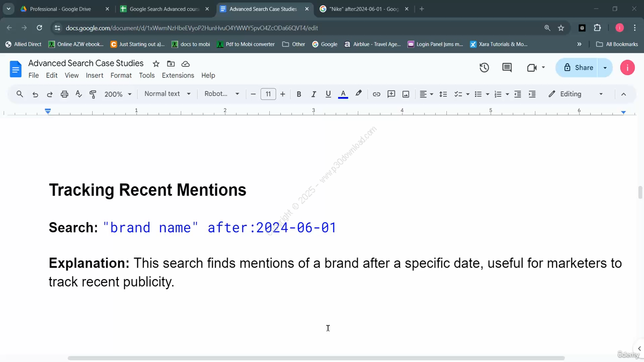This screenshot has height=362, width=644.
Task: Toggle underline formatting
Action: point(328,94)
